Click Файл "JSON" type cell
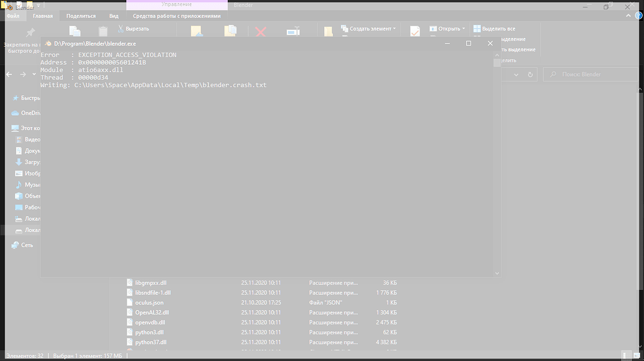The width and height of the screenshot is (644, 361). (325, 302)
